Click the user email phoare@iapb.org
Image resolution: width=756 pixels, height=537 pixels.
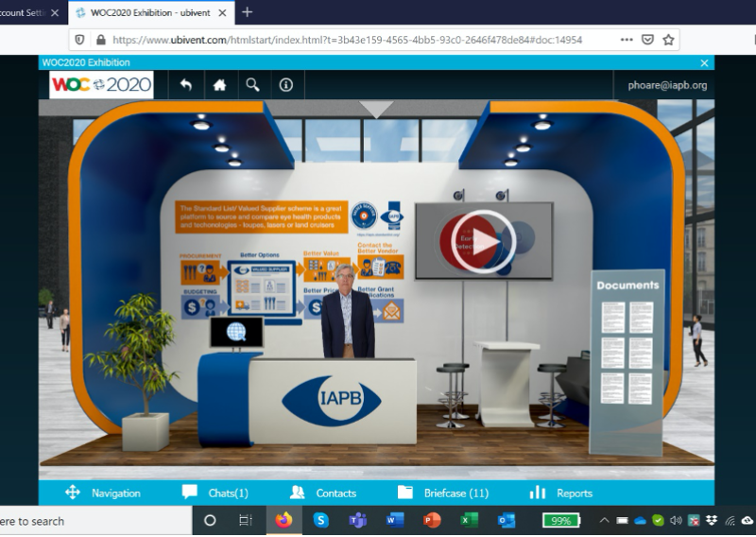667,85
